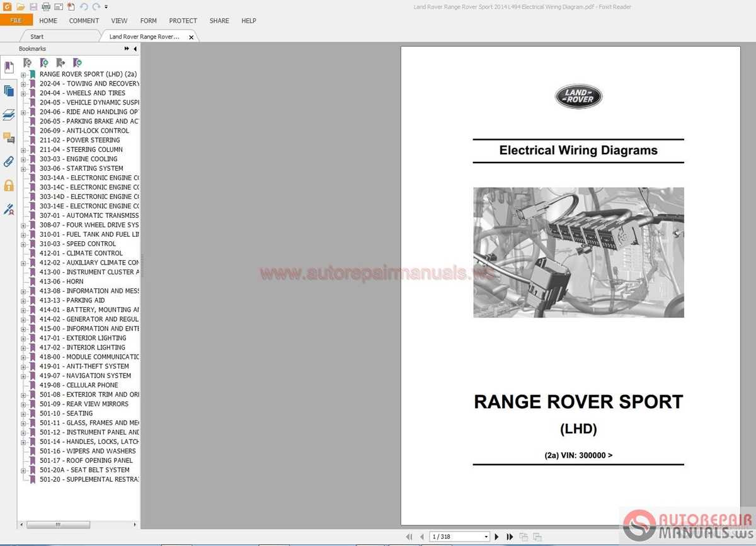Open the 303-06 Starting System bookmark
Screen dimensions: 756x546
click(x=81, y=168)
